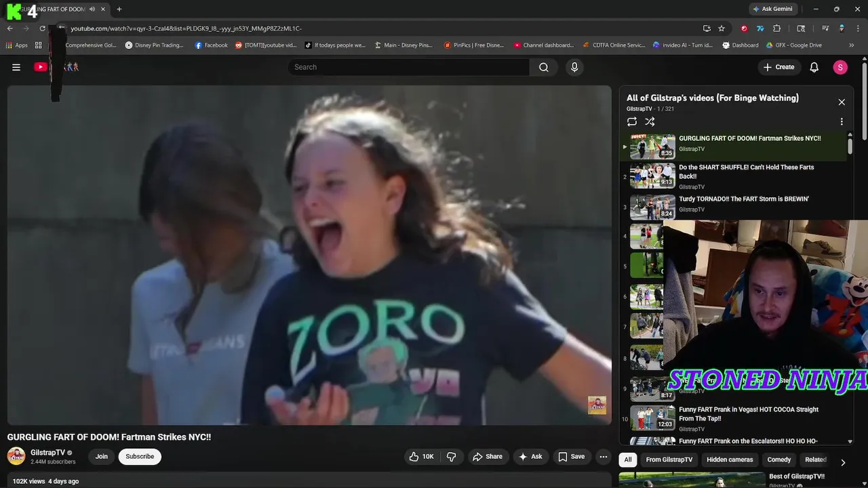Click the main video player to pause
The height and width of the screenshot is (488, 868).
coord(309,255)
